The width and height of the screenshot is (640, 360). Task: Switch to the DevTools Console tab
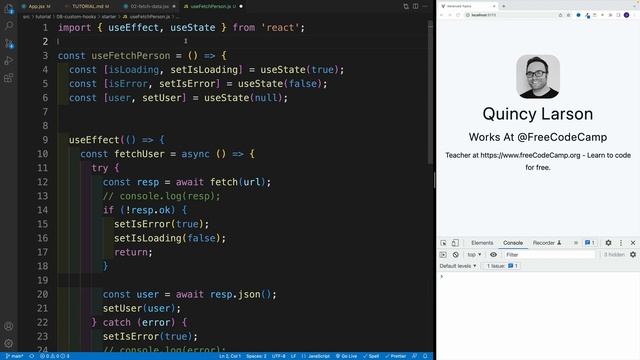pos(513,243)
